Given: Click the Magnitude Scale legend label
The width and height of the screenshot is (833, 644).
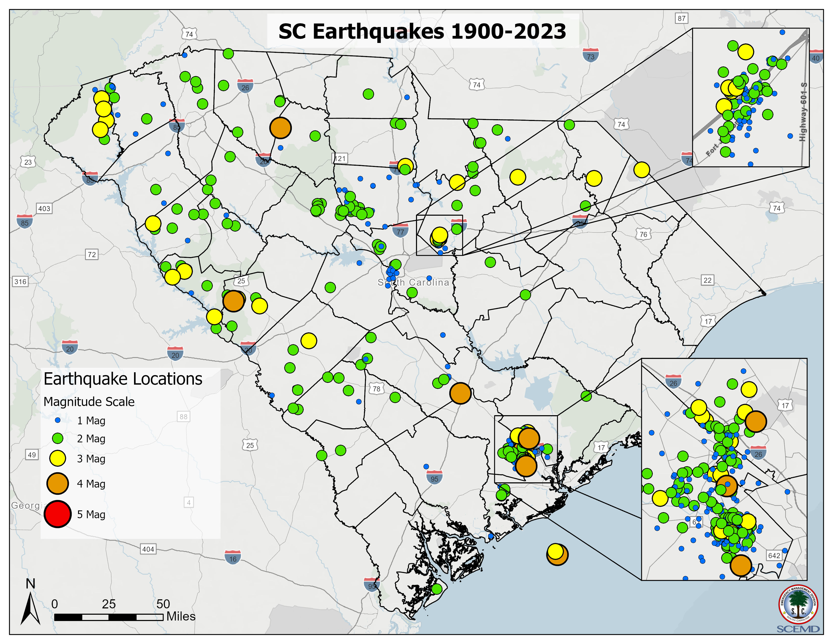Looking at the screenshot, I should pos(89,401).
